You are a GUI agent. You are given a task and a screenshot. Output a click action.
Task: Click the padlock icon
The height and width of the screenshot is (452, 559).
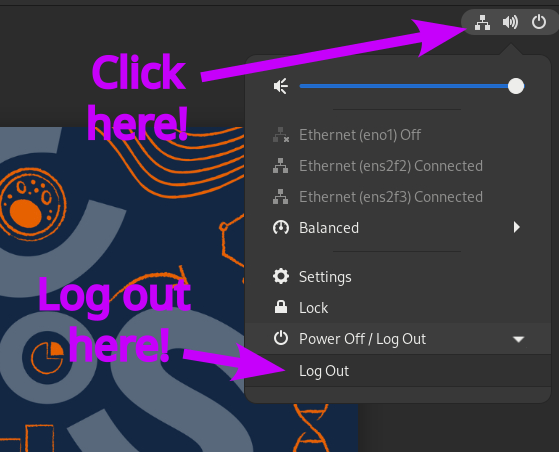281,307
